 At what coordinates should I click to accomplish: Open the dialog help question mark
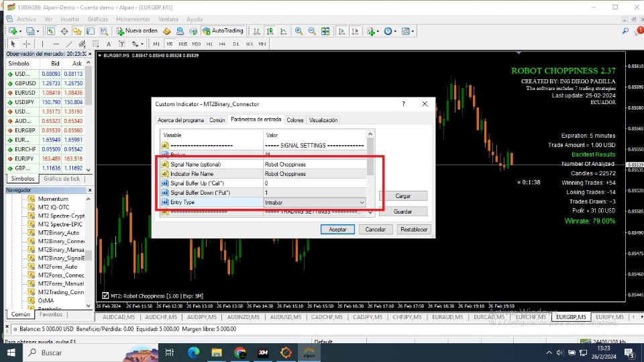click(403, 104)
